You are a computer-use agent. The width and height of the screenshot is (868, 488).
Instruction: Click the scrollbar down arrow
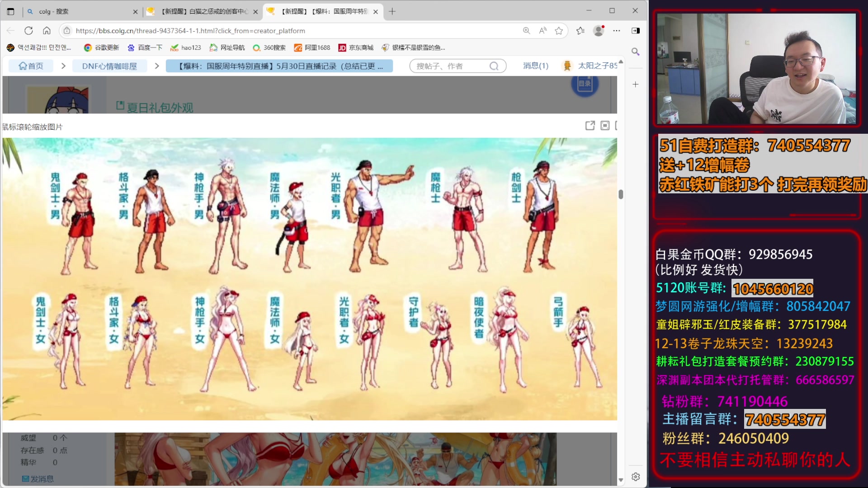coord(621,480)
